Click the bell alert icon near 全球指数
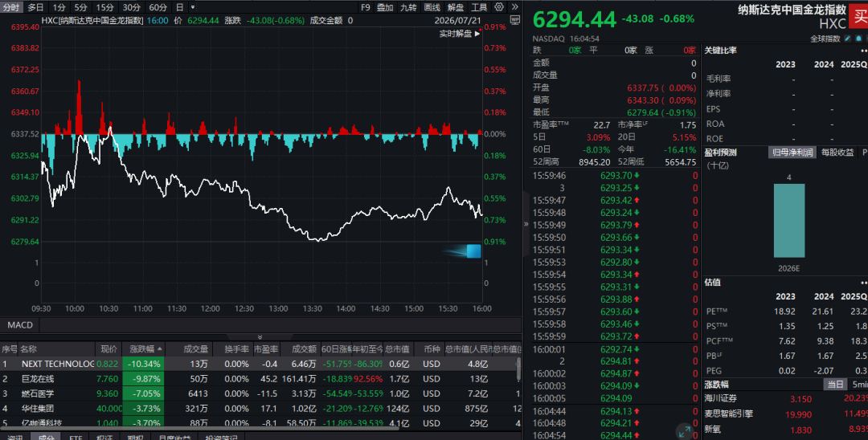Screen dimensions: 868x440 point(858,39)
